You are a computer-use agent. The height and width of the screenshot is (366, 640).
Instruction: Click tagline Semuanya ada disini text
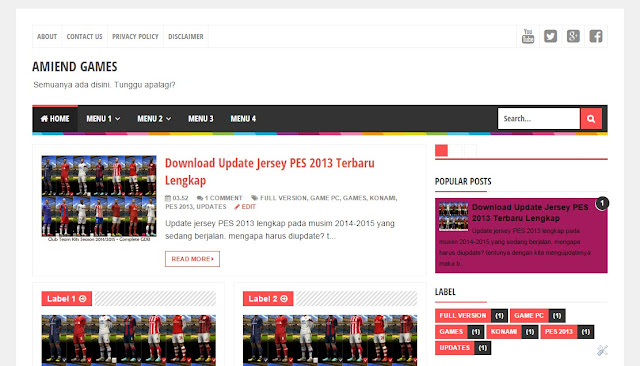point(104,85)
